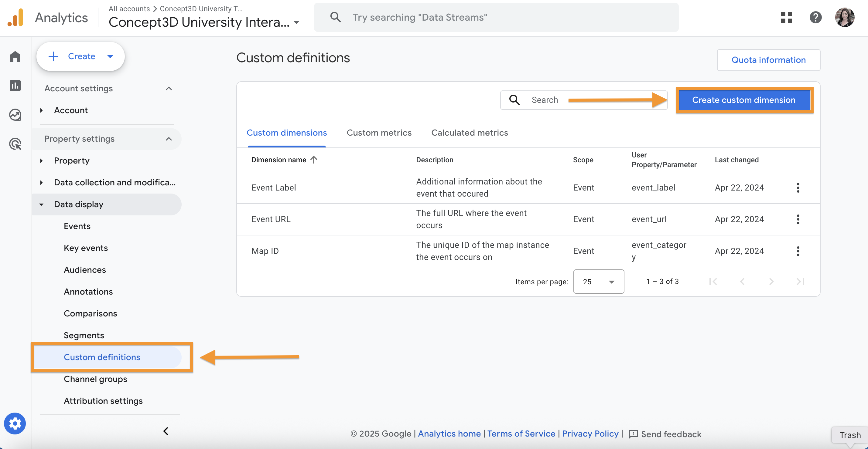The width and height of the screenshot is (868, 449).
Task: Open Events in the sidebar
Action: [x=77, y=226]
